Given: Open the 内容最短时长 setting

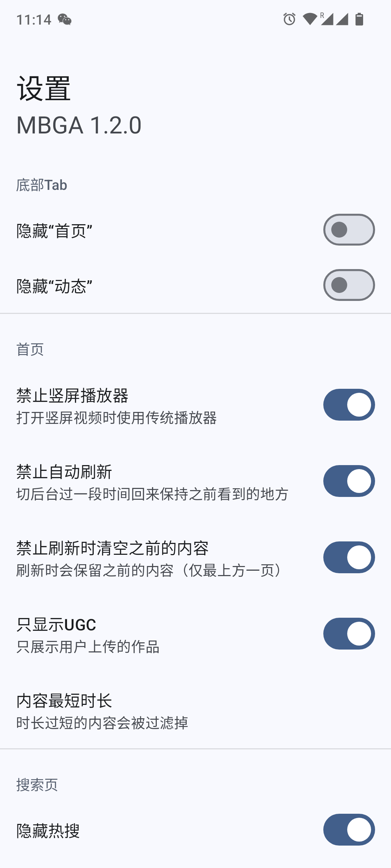Looking at the screenshot, I should tap(101, 711).
